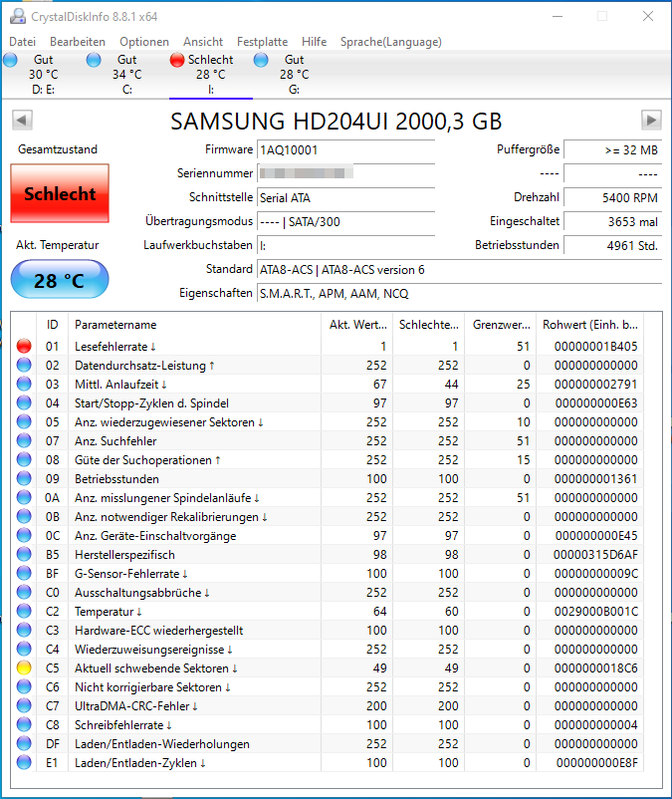Click raw value 0029000B001C
Viewport: 672px width, 799px height.
coord(595,612)
